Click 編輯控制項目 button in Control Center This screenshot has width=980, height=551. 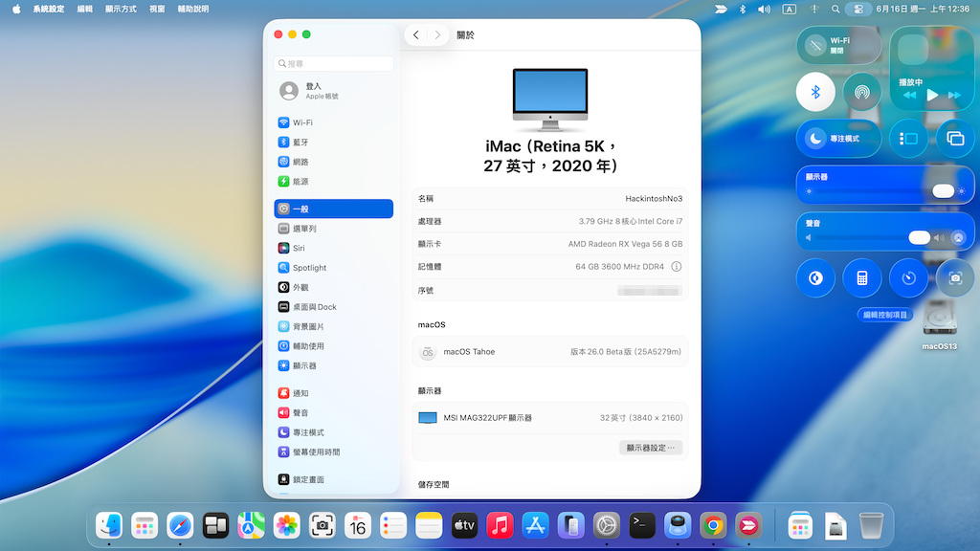click(885, 315)
